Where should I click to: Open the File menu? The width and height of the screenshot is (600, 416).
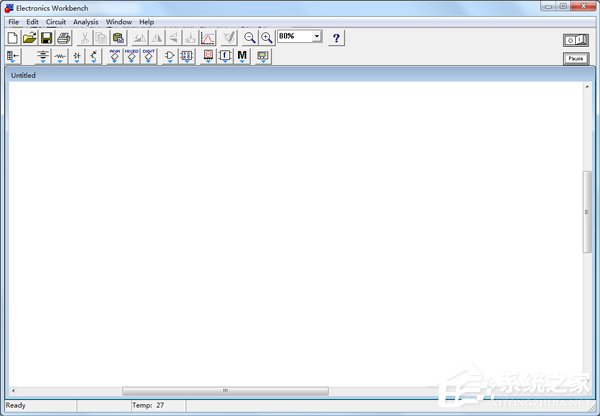click(14, 22)
